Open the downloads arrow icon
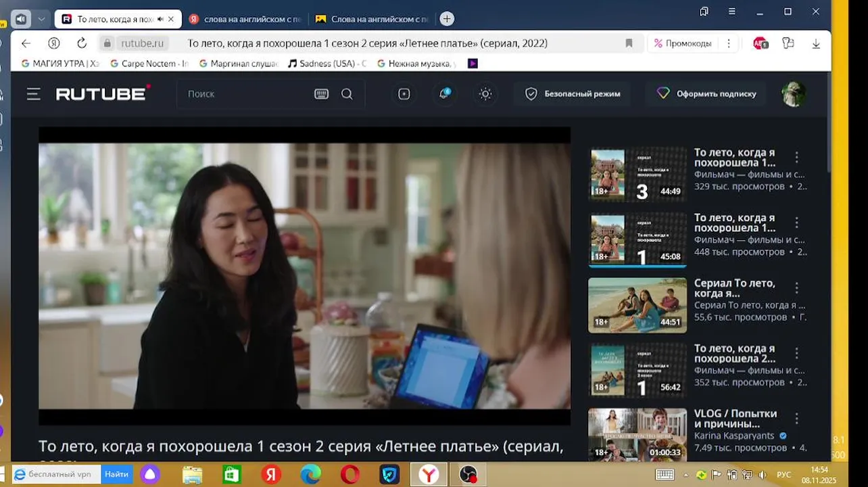This screenshot has width=868, height=487. [x=816, y=43]
